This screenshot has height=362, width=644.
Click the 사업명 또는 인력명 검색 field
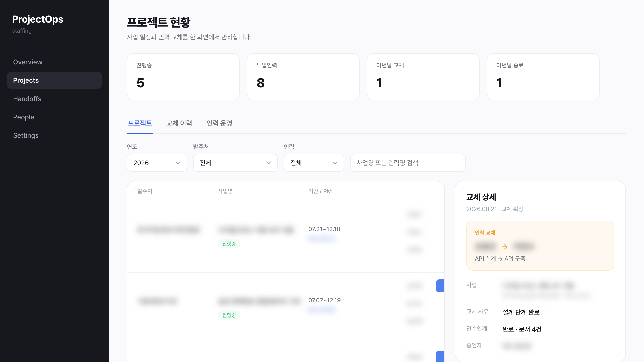[408, 163]
